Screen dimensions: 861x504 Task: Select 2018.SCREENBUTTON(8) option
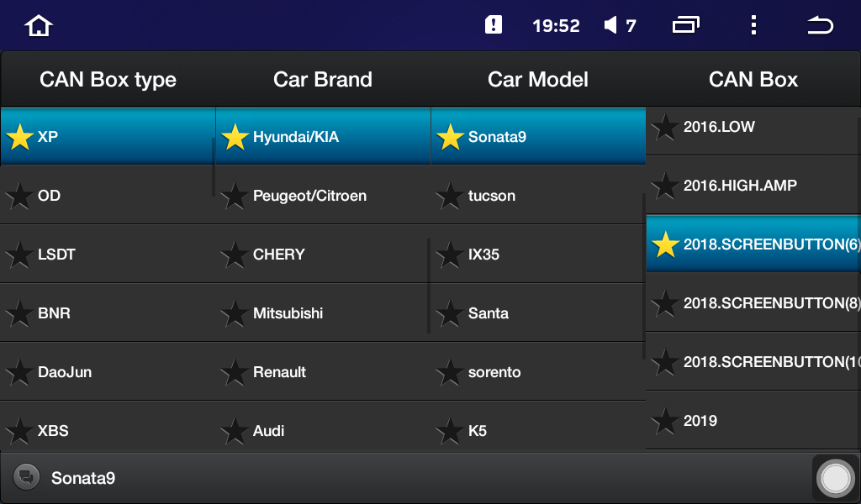769,303
